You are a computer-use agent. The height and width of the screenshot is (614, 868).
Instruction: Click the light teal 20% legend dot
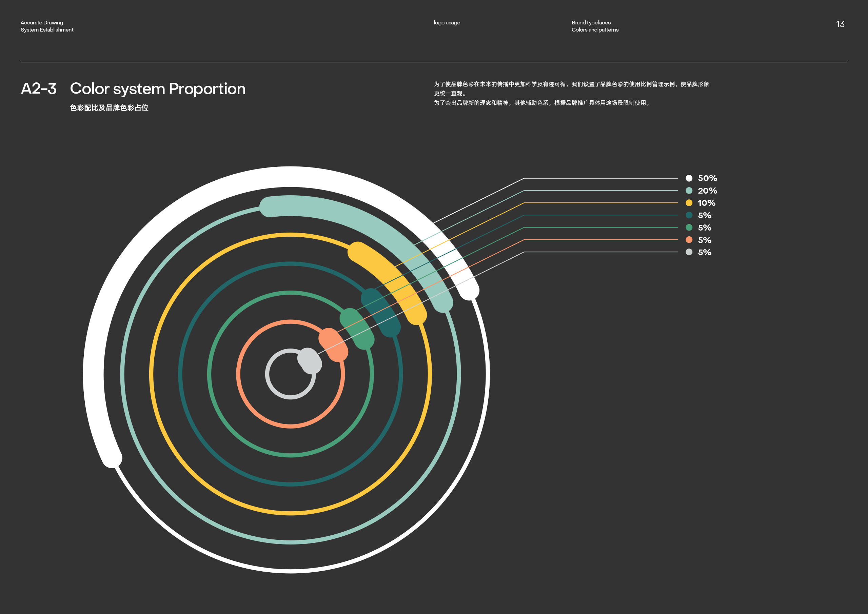click(689, 191)
